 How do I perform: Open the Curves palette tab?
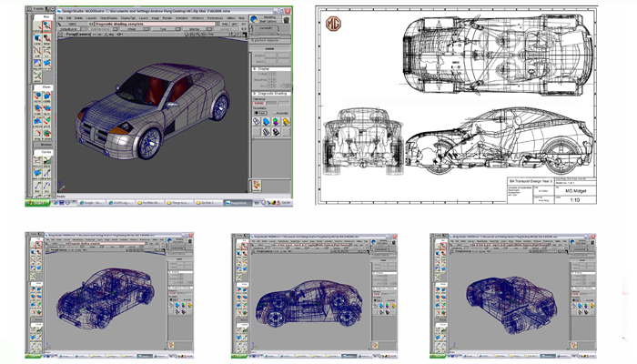(x=43, y=152)
